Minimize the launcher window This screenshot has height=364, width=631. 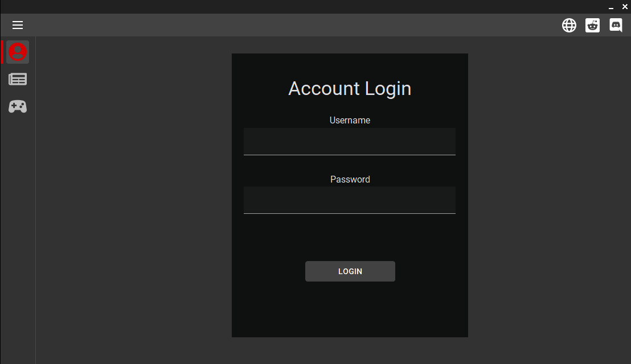pos(612,7)
